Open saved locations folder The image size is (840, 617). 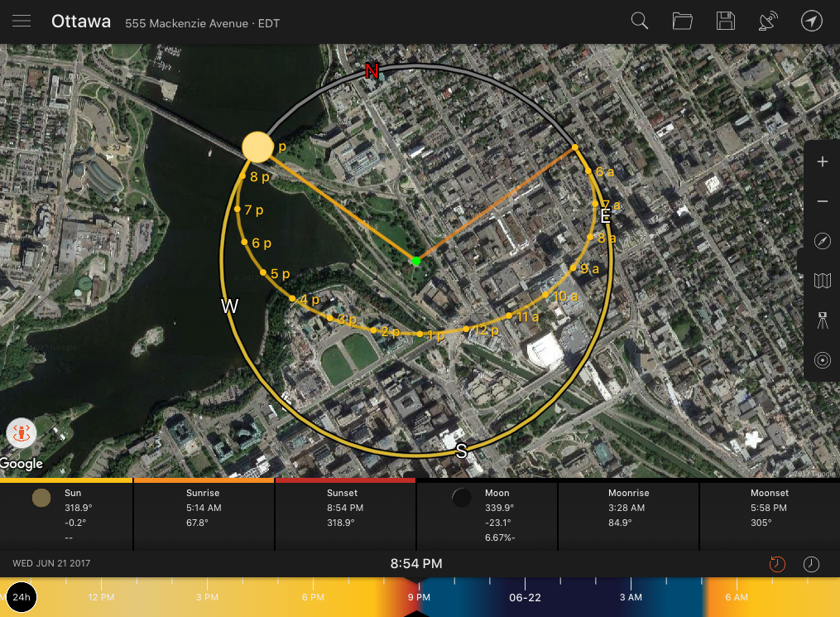click(x=682, y=22)
